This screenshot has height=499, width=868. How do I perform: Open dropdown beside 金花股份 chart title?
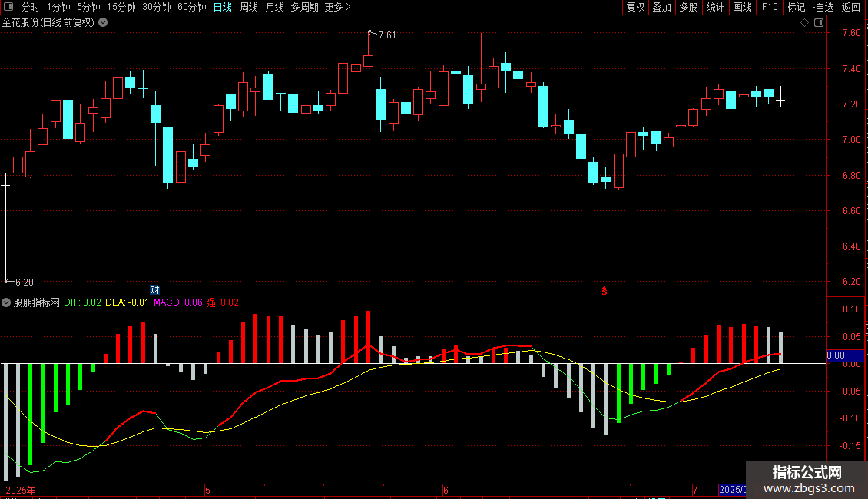[x=103, y=23]
